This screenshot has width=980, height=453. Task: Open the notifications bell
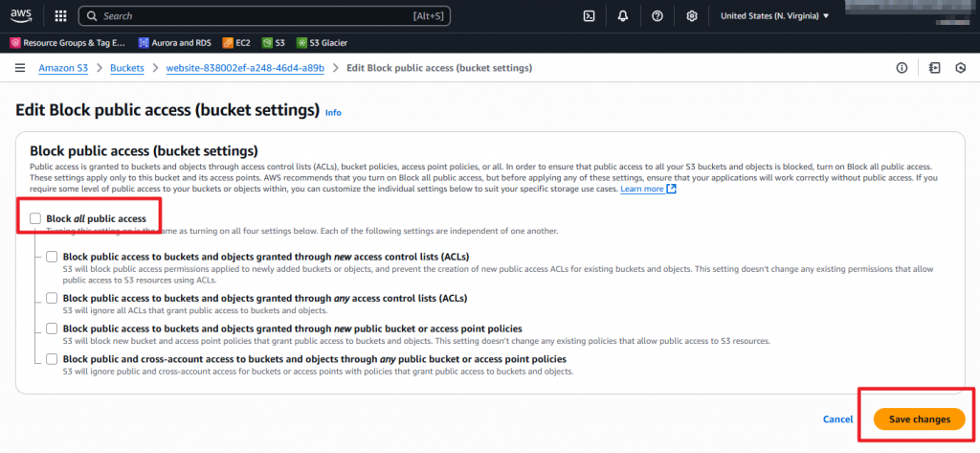623,16
